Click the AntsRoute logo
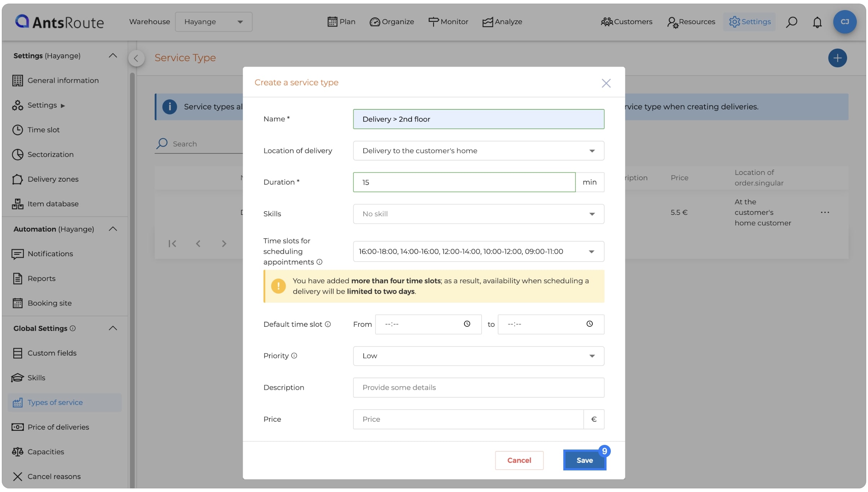The height and width of the screenshot is (492, 868). pyautogui.click(x=59, y=22)
